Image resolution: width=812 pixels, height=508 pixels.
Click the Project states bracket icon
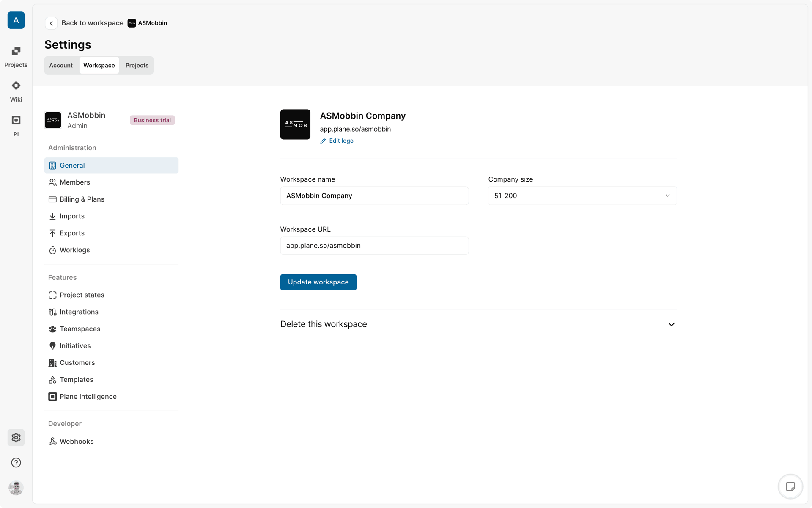[x=52, y=295]
